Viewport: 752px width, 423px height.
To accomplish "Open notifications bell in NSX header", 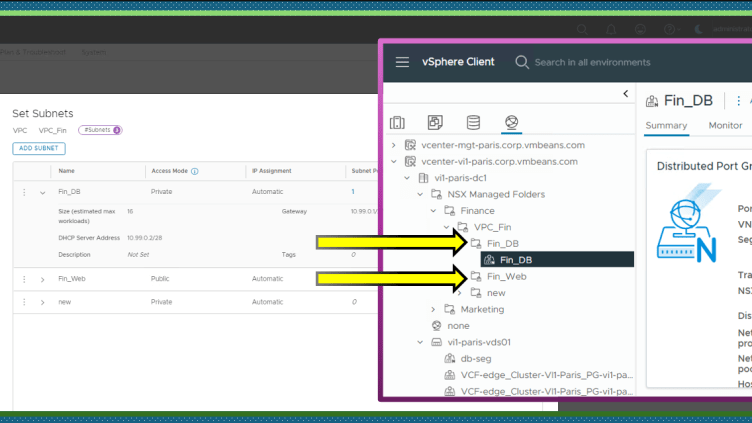I will coord(611,29).
